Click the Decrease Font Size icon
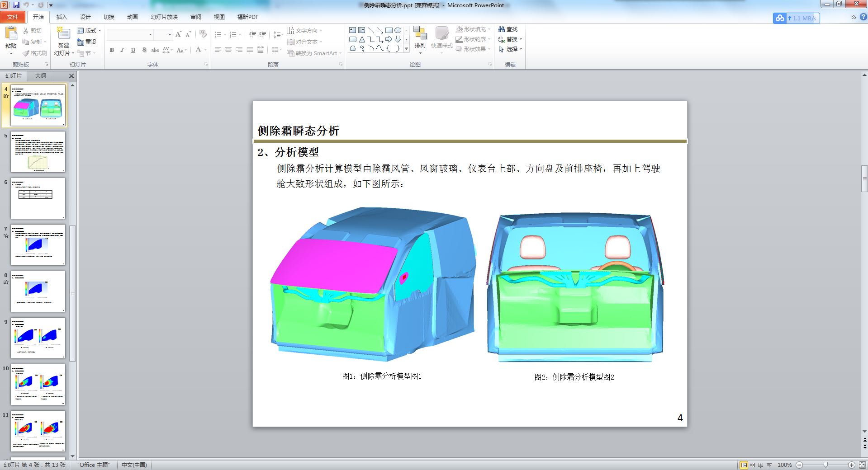 [189, 34]
